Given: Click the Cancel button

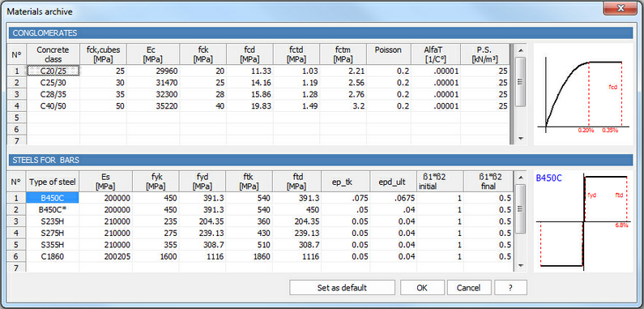Looking at the screenshot, I should pyautogui.click(x=469, y=288).
